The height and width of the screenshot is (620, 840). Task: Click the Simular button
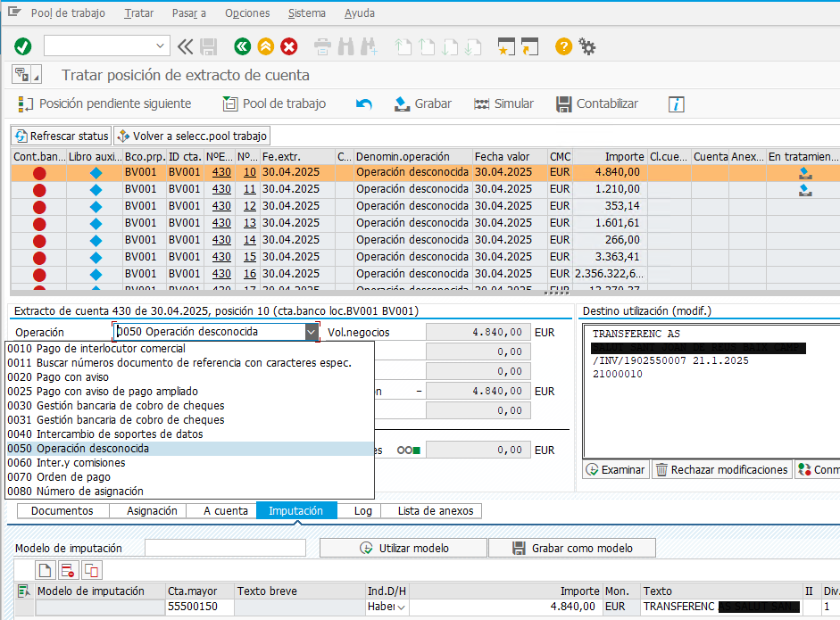(503, 103)
